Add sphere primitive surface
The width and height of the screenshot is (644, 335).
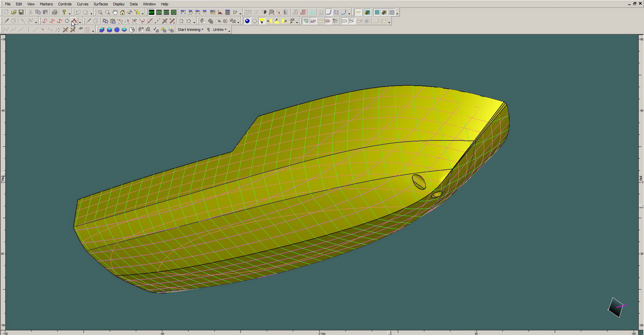coord(117,30)
